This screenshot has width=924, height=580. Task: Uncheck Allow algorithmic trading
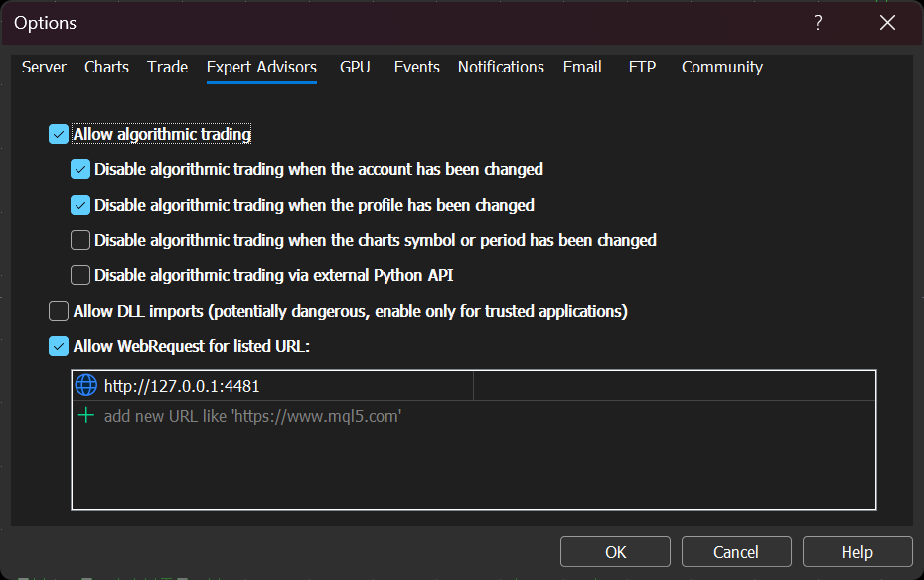(59, 134)
